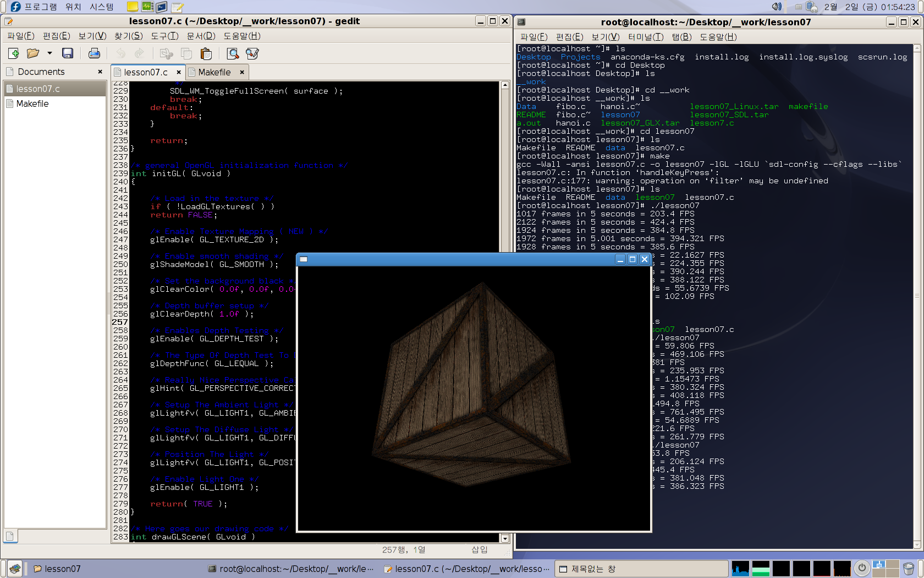
Task: Open terminal 도움말(H) menu
Action: pyautogui.click(x=718, y=37)
